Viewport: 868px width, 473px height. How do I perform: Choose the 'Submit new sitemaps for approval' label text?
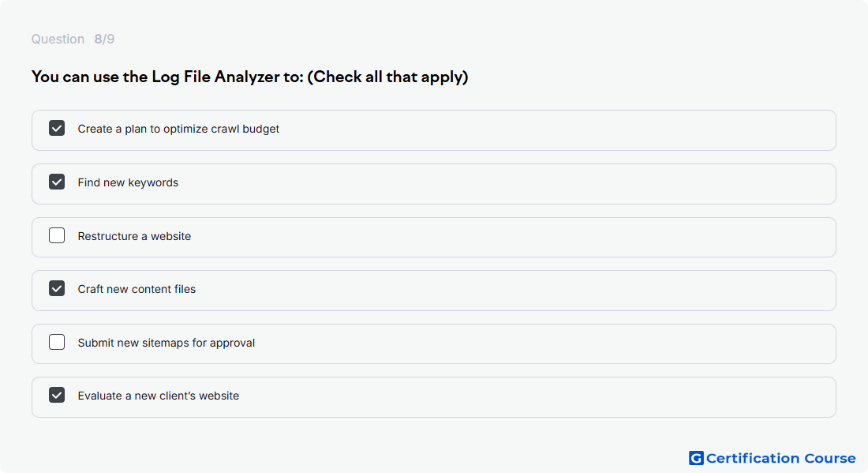pyautogui.click(x=166, y=343)
